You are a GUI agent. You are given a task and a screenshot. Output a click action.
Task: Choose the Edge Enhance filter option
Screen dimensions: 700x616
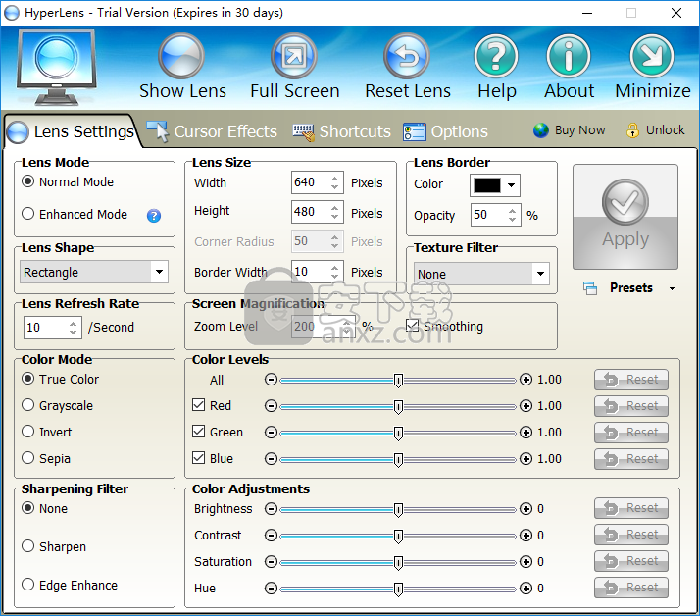tap(27, 585)
